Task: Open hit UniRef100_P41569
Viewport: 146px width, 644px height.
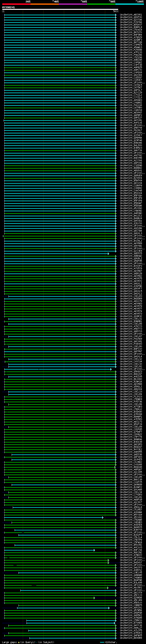Action: click(131, 339)
